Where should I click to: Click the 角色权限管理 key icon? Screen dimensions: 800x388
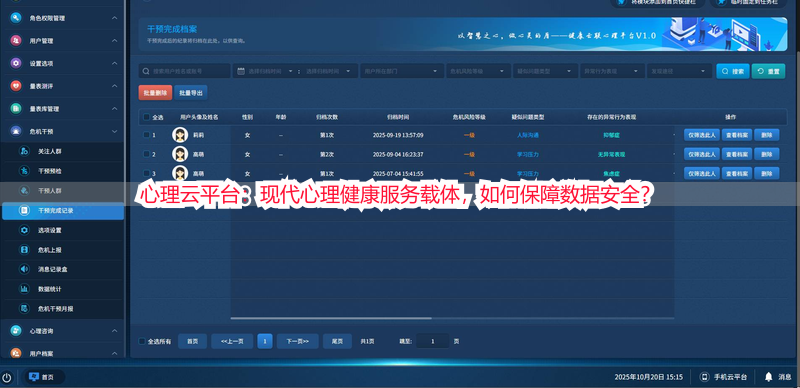click(x=16, y=18)
